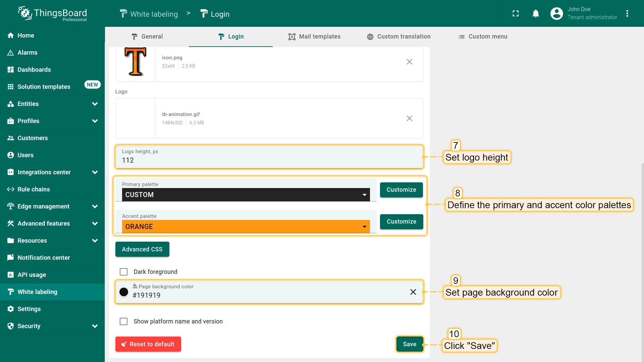
Task: Open notifications bell icon
Action: [536, 13]
